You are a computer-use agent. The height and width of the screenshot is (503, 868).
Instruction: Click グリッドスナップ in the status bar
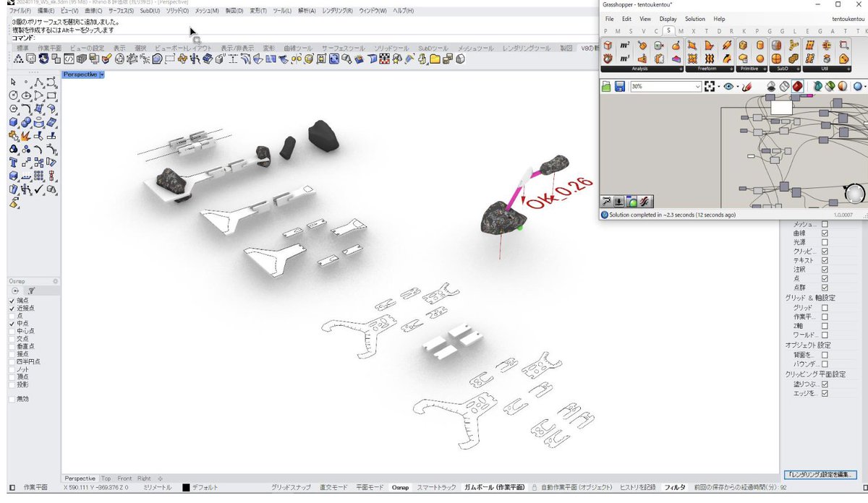coord(291,488)
